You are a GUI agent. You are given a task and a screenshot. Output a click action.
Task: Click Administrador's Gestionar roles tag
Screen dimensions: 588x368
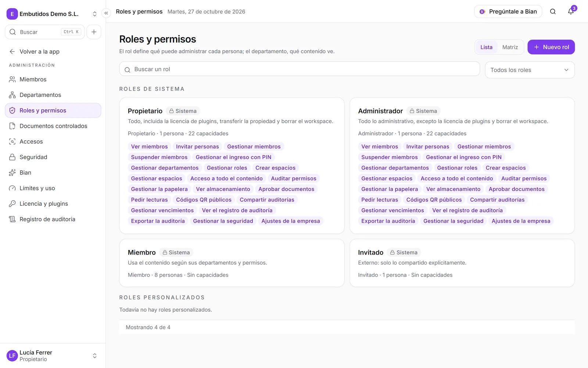[x=457, y=168]
